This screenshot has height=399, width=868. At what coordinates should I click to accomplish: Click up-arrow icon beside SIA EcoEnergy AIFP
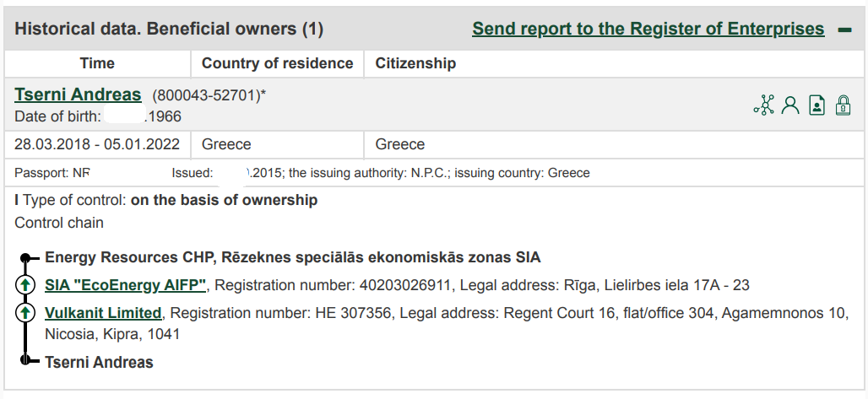24,285
